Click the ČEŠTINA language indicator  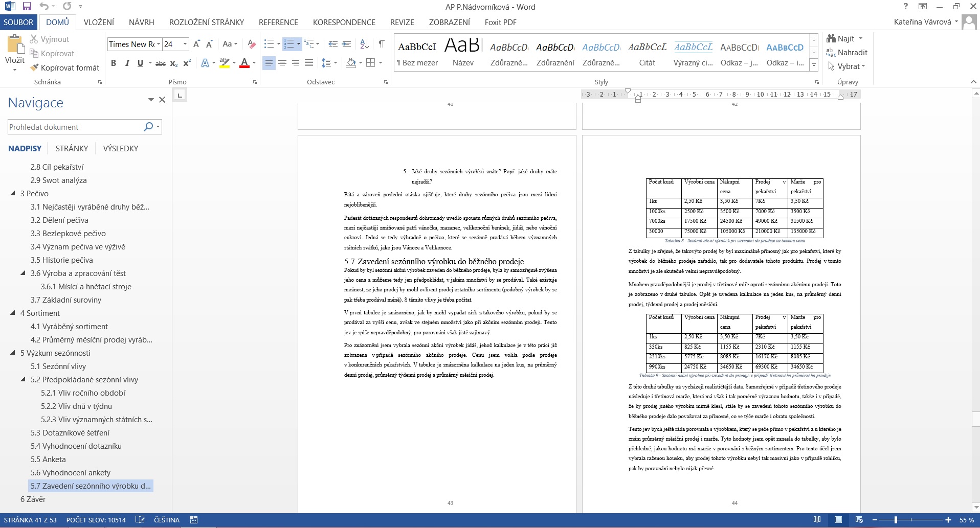[167, 520]
